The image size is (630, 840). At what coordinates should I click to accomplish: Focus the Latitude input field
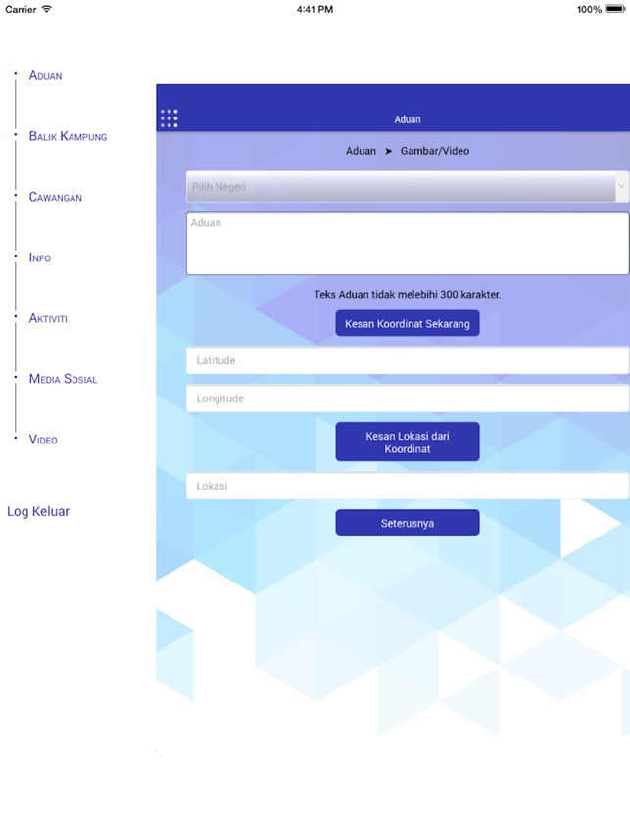tap(408, 360)
